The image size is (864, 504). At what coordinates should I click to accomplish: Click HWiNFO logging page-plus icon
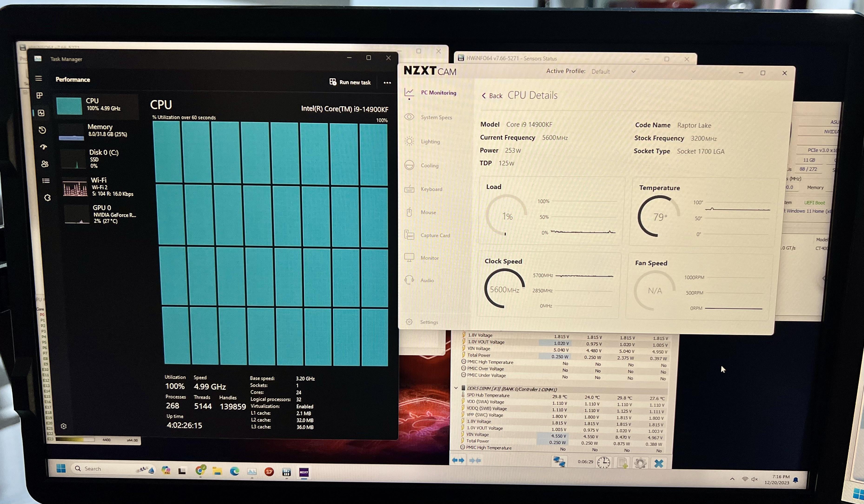tap(622, 463)
